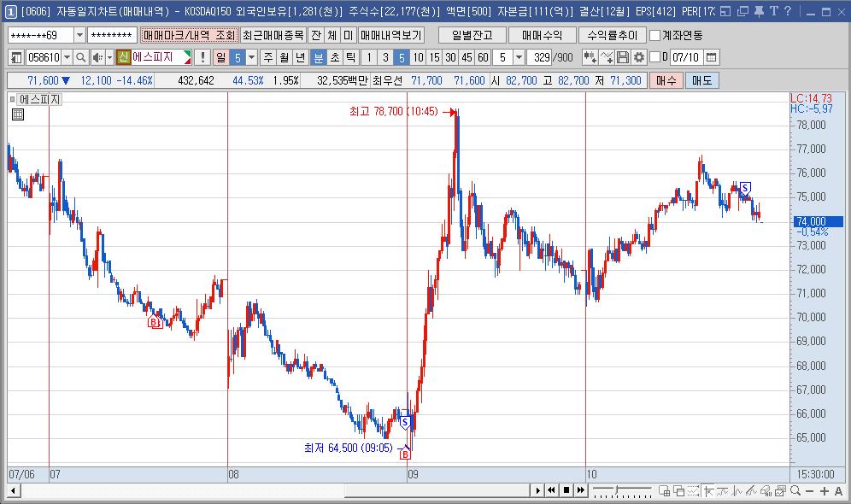Open the calendar date picker
Viewport: 851px width, 504px height.
click(712, 57)
